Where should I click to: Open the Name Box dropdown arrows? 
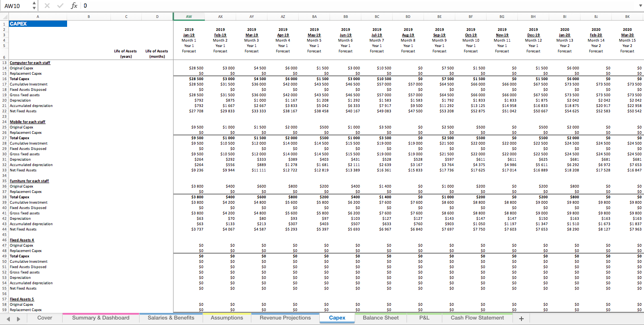34,6
